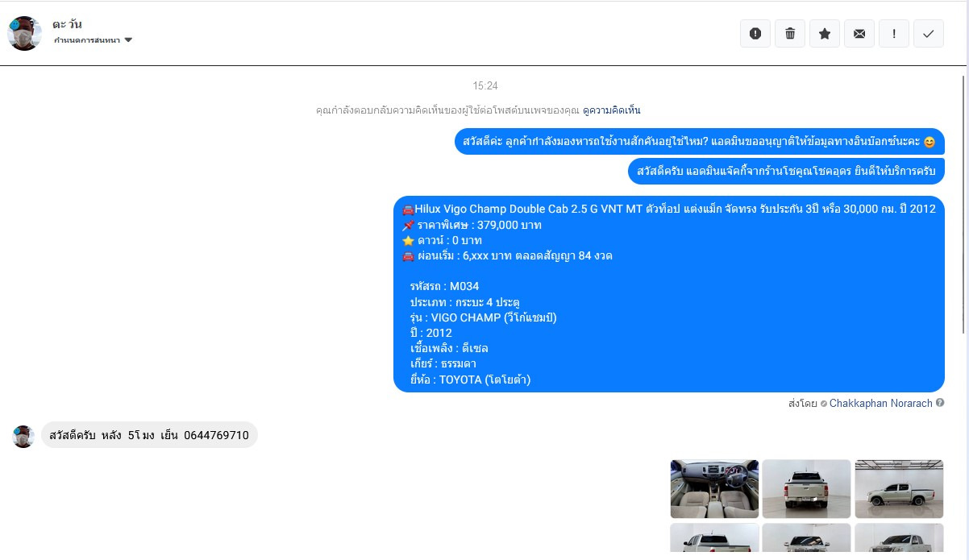The width and height of the screenshot is (969, 560).
Task: Open the second-row left truck thumbnail
Action: tap(714, 538)
